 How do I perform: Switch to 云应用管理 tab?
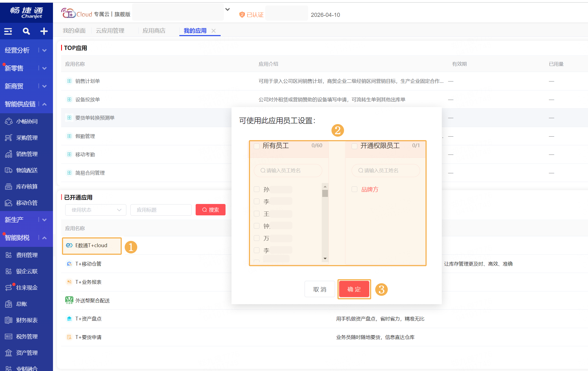click(x=110, y=31)
